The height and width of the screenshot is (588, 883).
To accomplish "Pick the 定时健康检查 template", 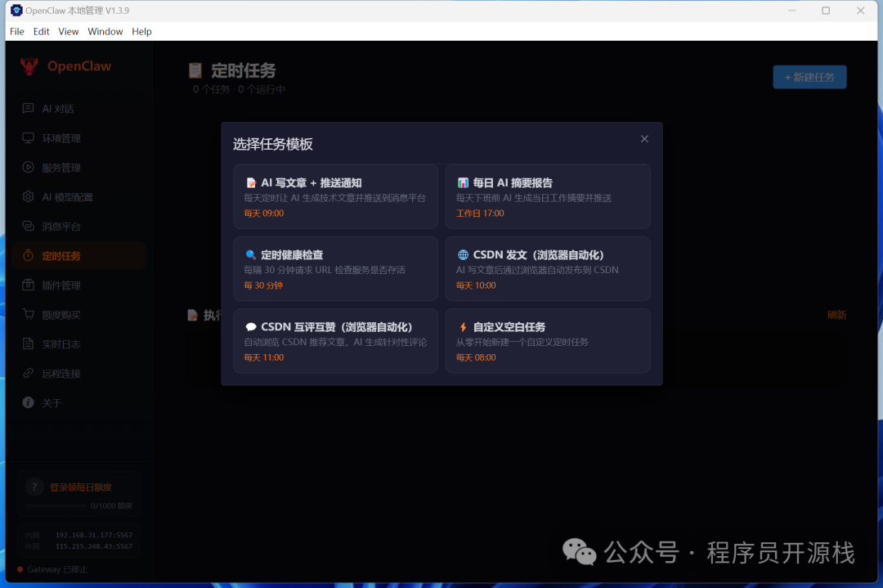I will 335,269.
